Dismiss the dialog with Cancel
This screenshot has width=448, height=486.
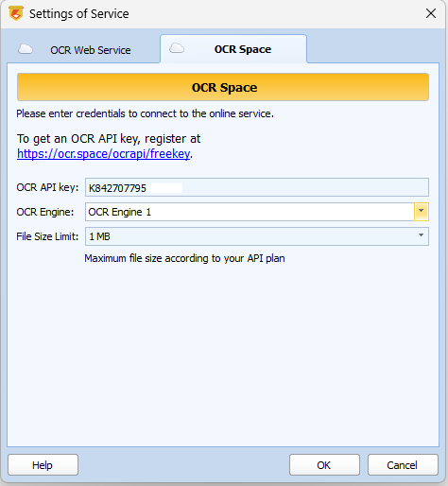coord(403,465)
